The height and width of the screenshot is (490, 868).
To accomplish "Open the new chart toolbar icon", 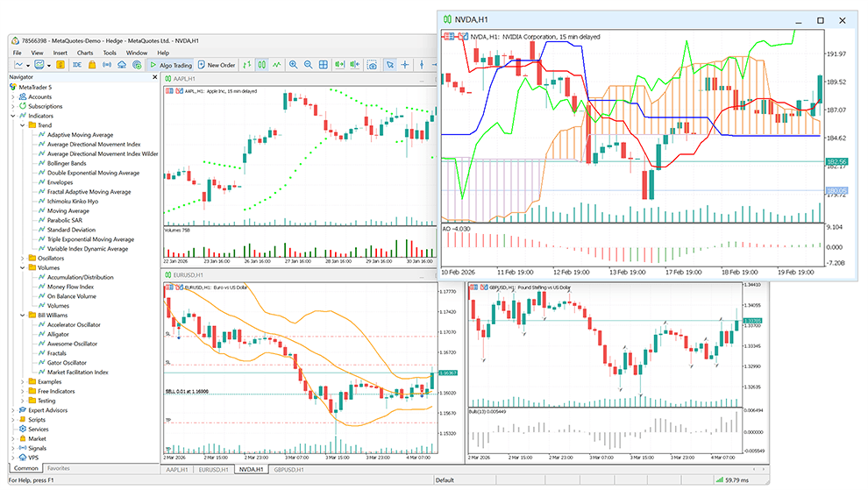I will tap(18, 65).
